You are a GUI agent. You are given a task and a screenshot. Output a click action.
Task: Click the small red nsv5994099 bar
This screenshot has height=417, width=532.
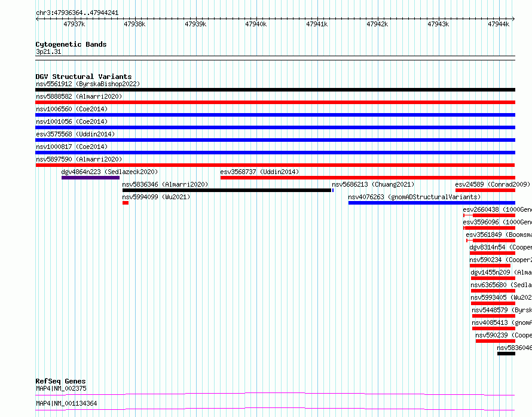126,203
